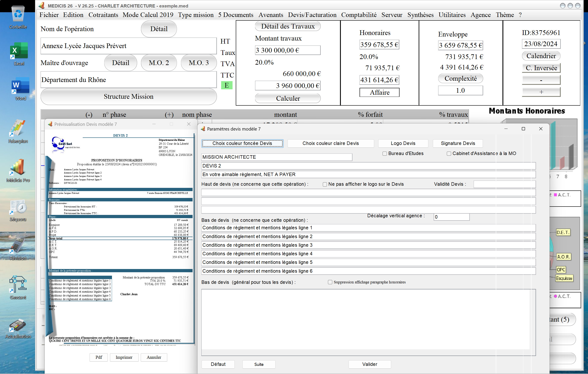Click the Calculer button
The width and height of the screenshot is (588, 374).
288,98
